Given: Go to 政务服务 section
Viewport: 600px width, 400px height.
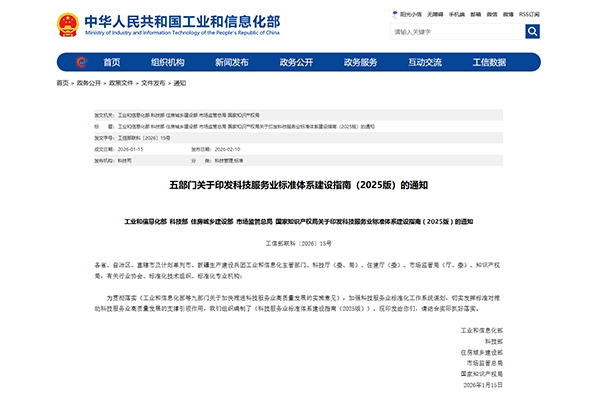Looking at the screenshot, I should [x=360, y=62].
